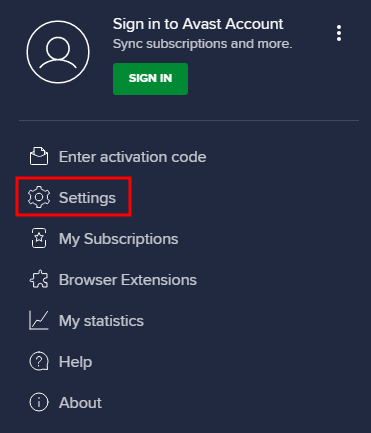Click the My statistics line chart icon
This screenshot has height=433, width=371.
pos(39,320)
